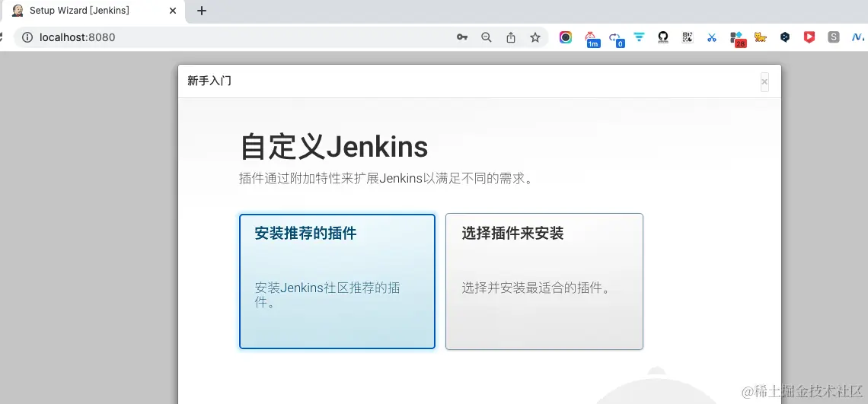
Task: Choose 选择插件来安装 option
Action: click(544, 282)
